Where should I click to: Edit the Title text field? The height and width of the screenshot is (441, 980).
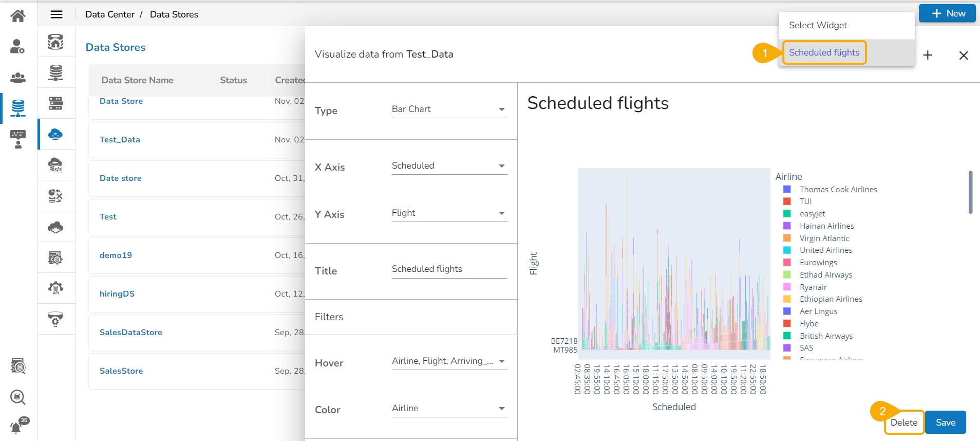tap(449, 269)
